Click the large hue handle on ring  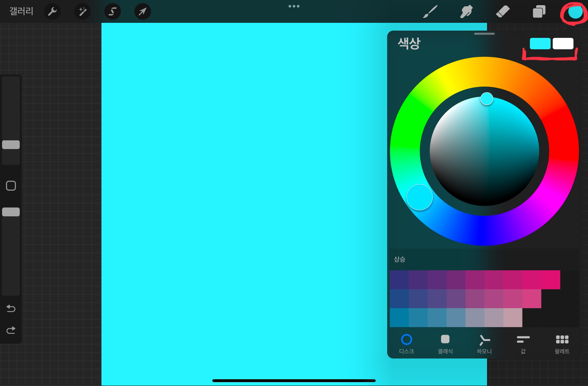point(419,197)
